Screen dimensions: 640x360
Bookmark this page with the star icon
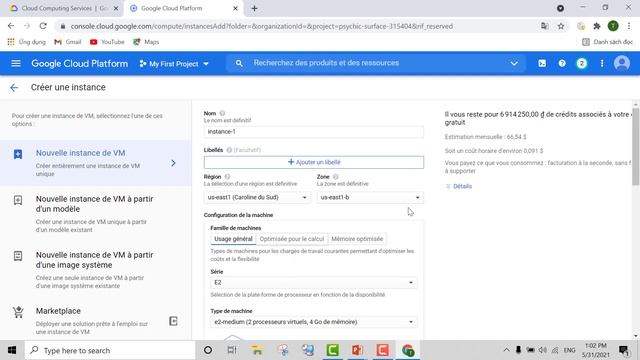tap(561, 26)
